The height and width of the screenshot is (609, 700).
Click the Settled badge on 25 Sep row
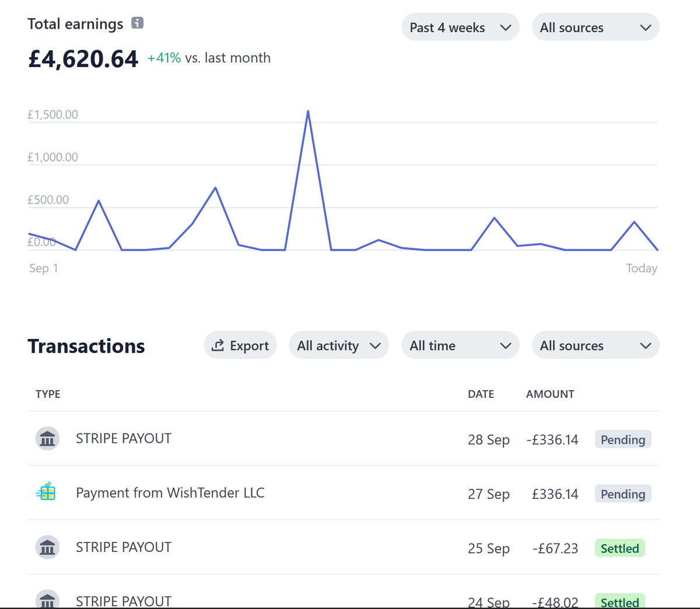pyautogui.click(x=619, y=548)
